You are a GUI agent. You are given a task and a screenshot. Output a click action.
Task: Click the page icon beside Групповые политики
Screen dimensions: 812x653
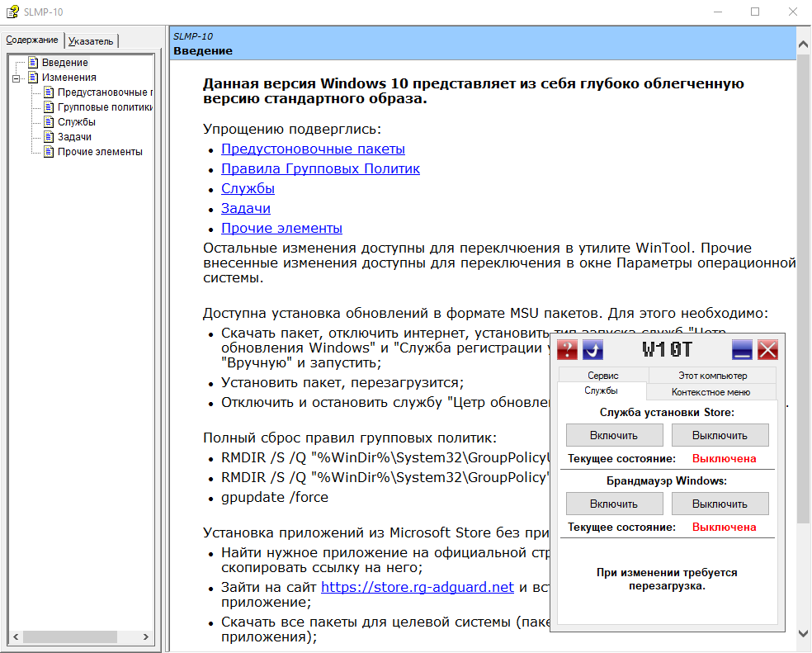49,107
